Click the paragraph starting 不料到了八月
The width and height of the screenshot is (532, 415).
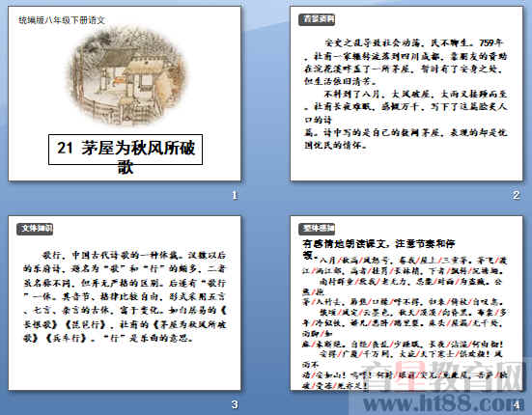point(406,120)
